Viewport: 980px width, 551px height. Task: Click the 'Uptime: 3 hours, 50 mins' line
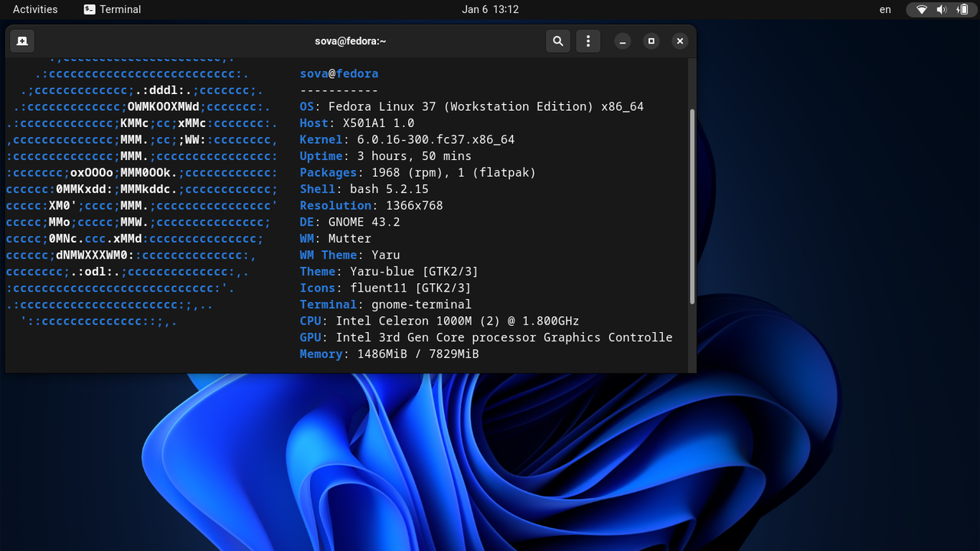(x=386, y=156)
